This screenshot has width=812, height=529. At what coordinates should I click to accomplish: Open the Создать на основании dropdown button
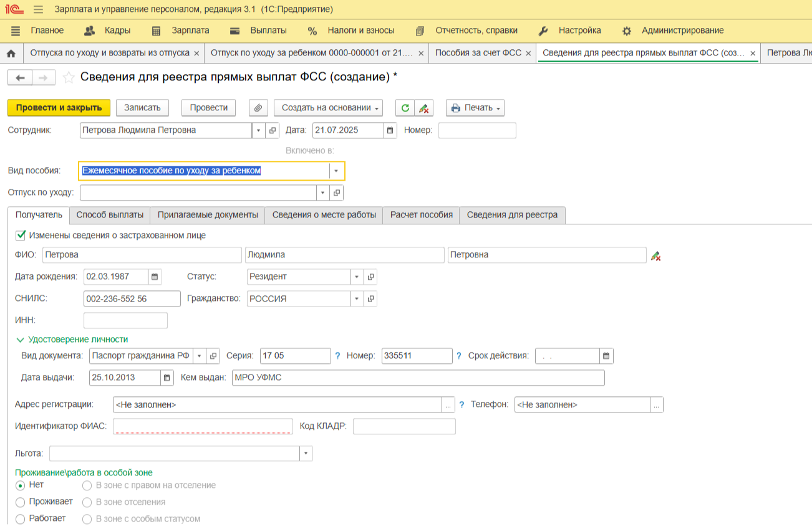(x=328, y=108)
